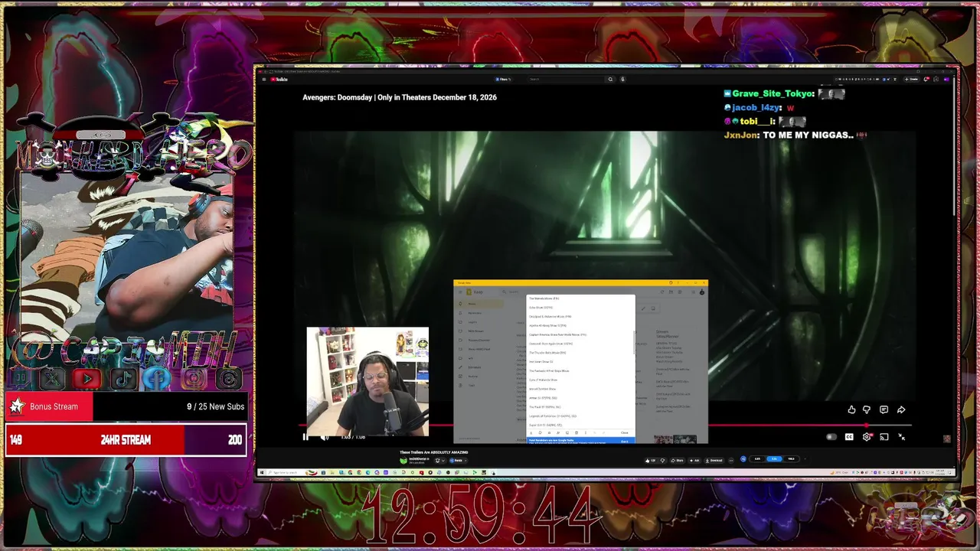Click video title These Trailers Are ABSOLUTLY AMAZING
The width and height of the screenshot is (980, 551).
433,452
